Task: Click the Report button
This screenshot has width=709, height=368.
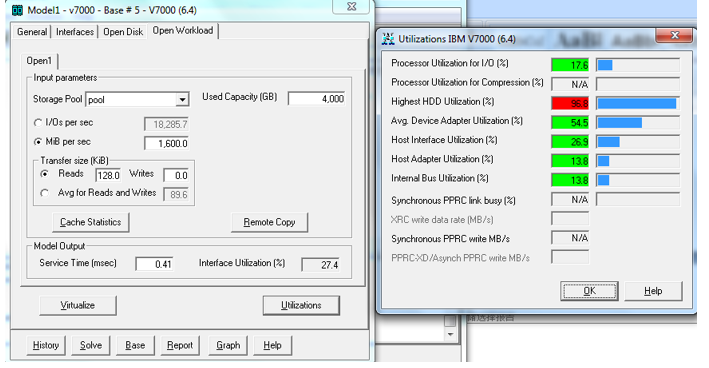Action: pyautogui.click(x=180, y=345)
